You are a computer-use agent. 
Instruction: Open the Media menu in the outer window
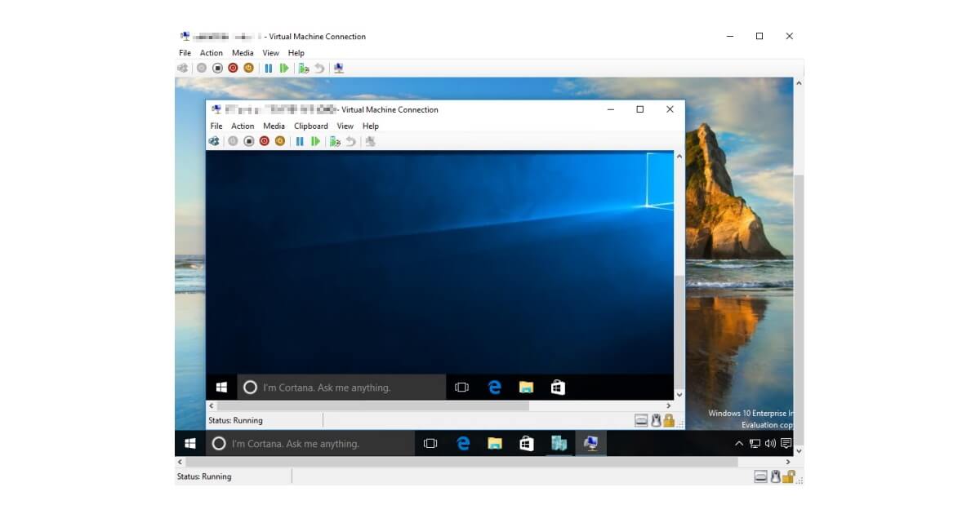pos(243,53)
